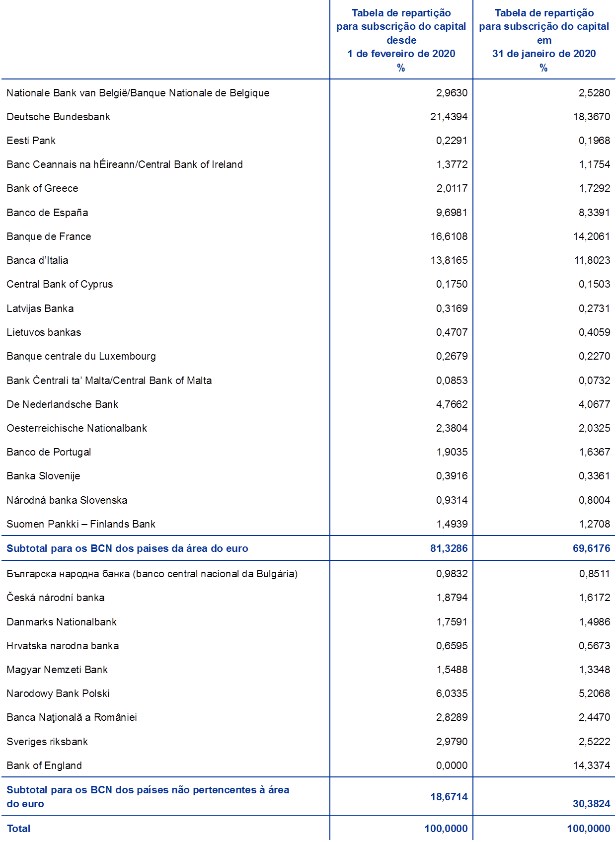Select the Total row label
Viewport: 616px width, 842px height.
coord(18,829)
